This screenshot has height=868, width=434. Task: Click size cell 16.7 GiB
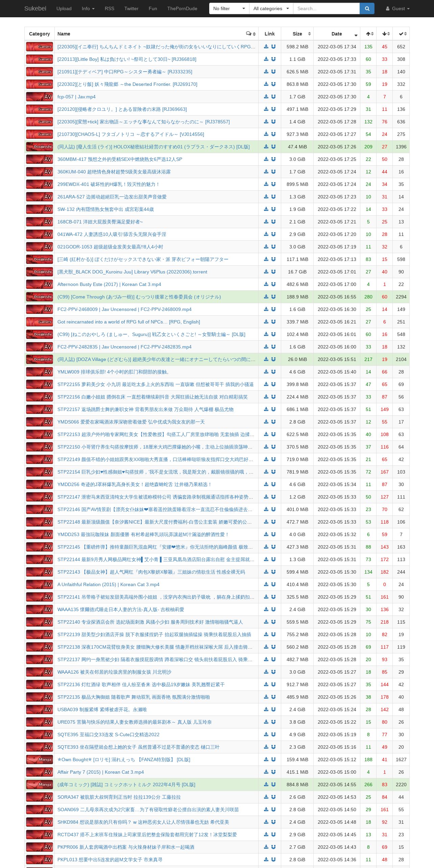[297, 272]
